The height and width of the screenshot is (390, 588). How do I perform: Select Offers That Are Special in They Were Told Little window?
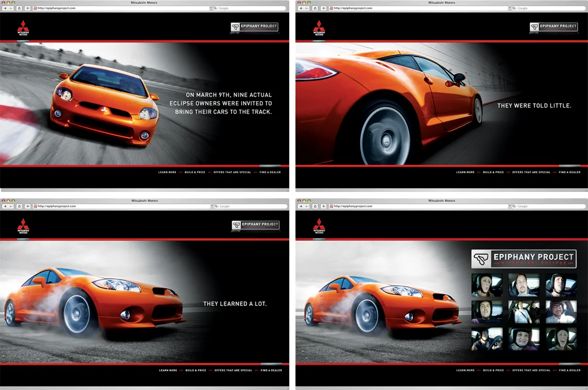point(531,172)
